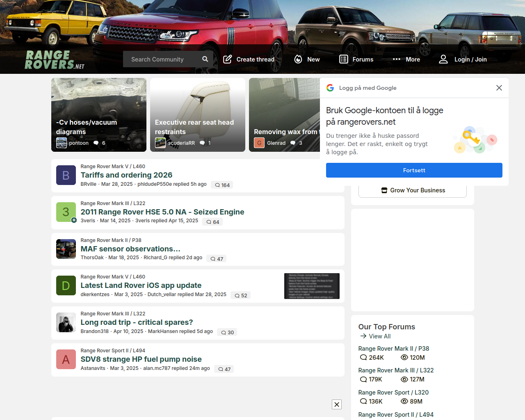Screen dimensions: 525x420
Task: Click the D avatar for dkerkentzes
Action: click(66, 285)
